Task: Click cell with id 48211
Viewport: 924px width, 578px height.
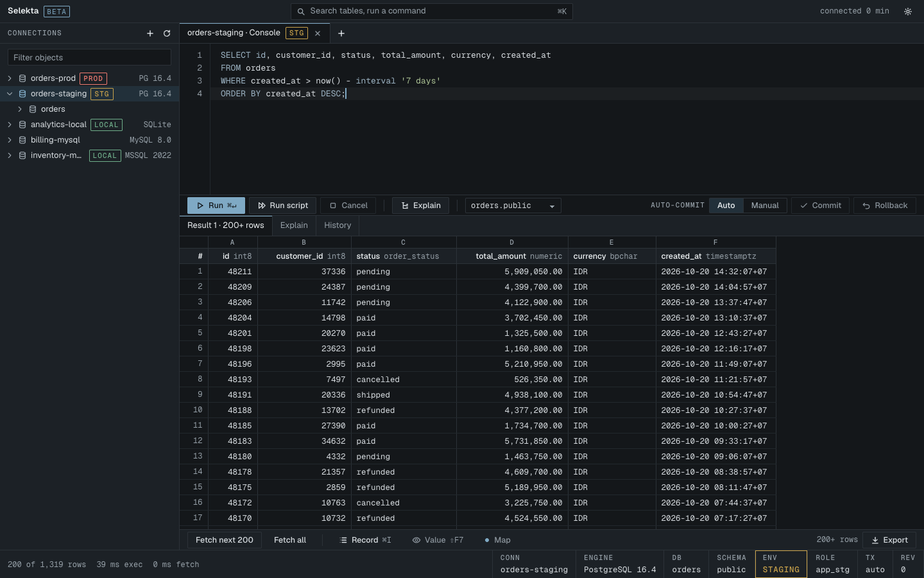Action: coord(232,272)
